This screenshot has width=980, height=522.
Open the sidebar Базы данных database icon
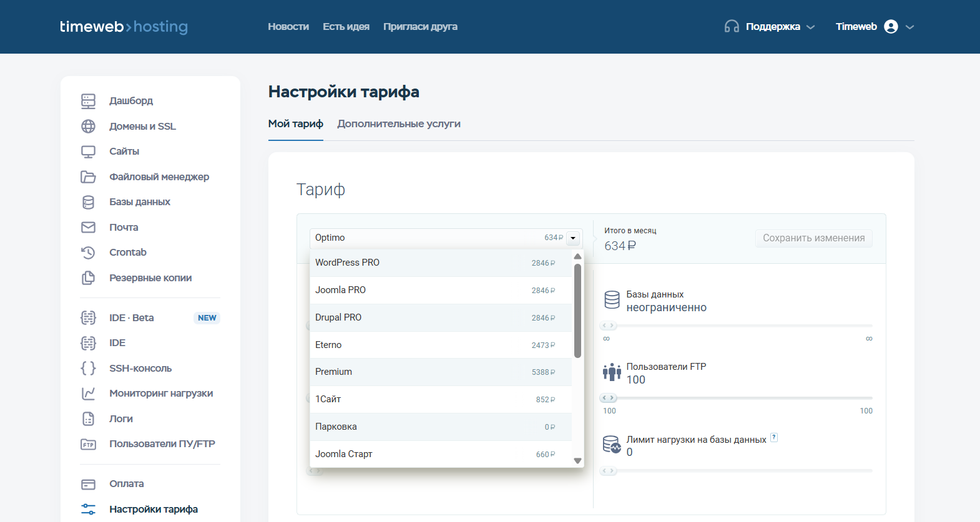tap(89, 202)
